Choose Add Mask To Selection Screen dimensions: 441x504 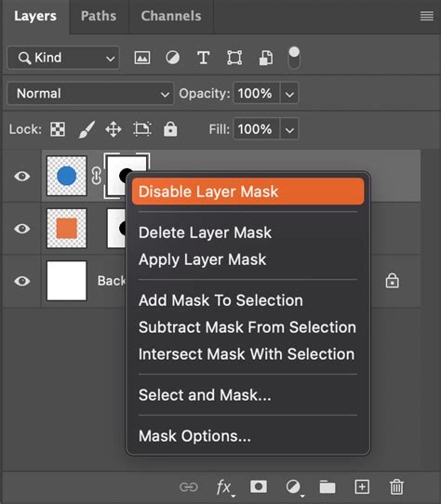[x=247, y=300]
